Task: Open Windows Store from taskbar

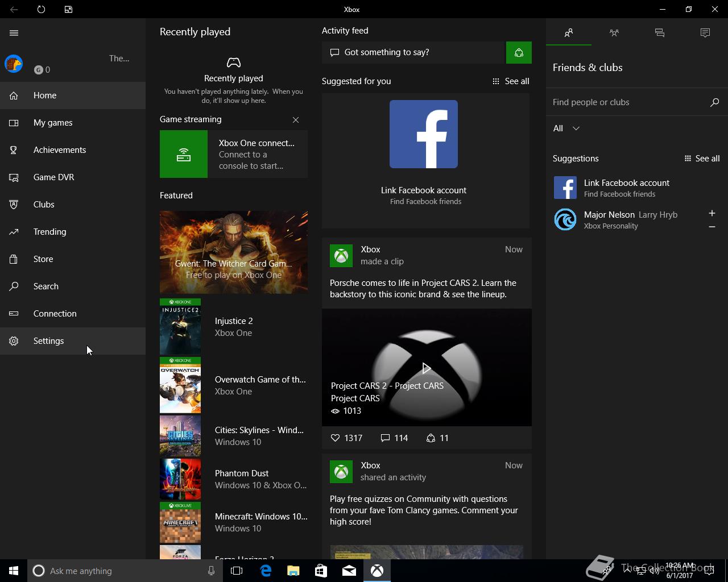Action: pos(321,571)
